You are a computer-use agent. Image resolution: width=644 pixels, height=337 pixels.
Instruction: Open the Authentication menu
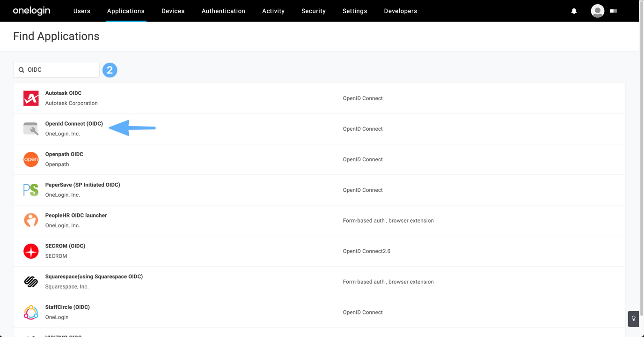point(223,11)
